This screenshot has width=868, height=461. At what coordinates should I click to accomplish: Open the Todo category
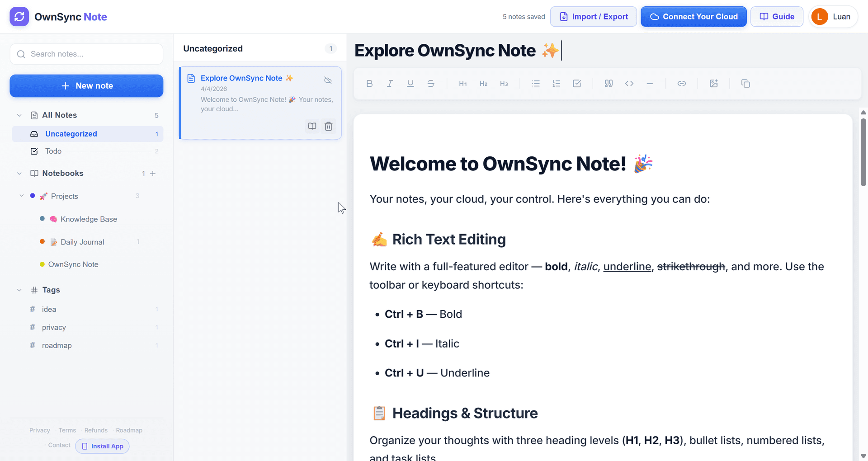[x=88, y=151]
